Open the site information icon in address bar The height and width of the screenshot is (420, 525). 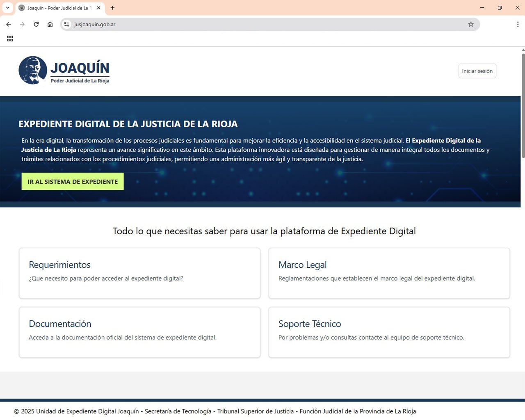click(x=67, y=24)
